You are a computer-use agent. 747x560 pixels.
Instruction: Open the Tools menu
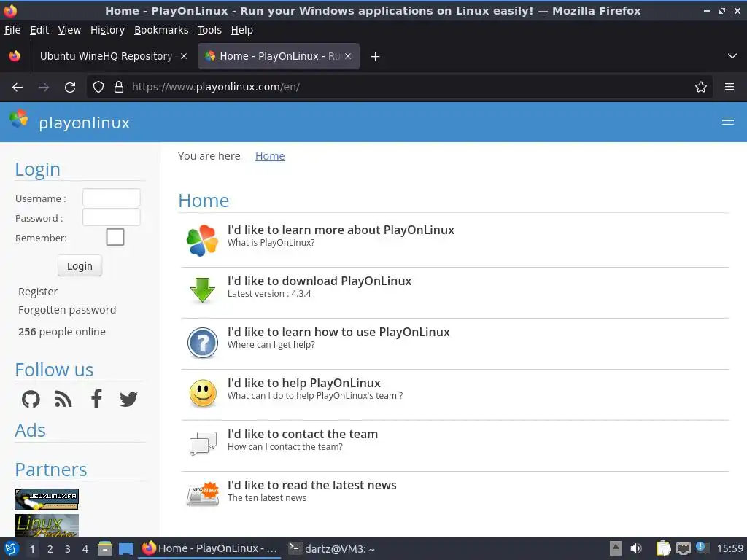[209, 30]
